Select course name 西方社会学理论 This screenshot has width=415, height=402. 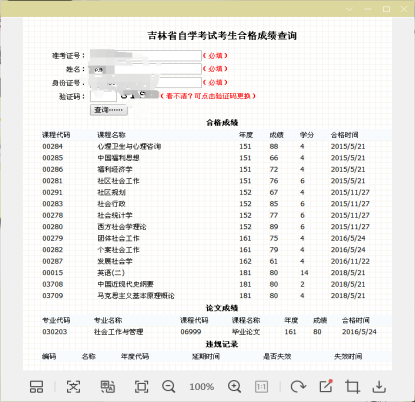(122, 227)
